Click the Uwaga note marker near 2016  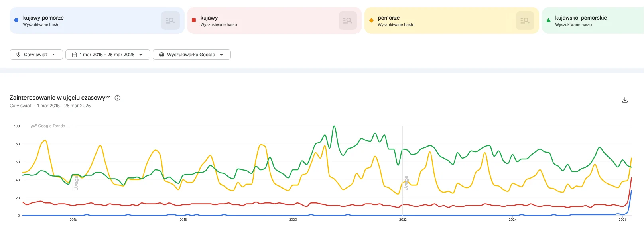[76, 184]
